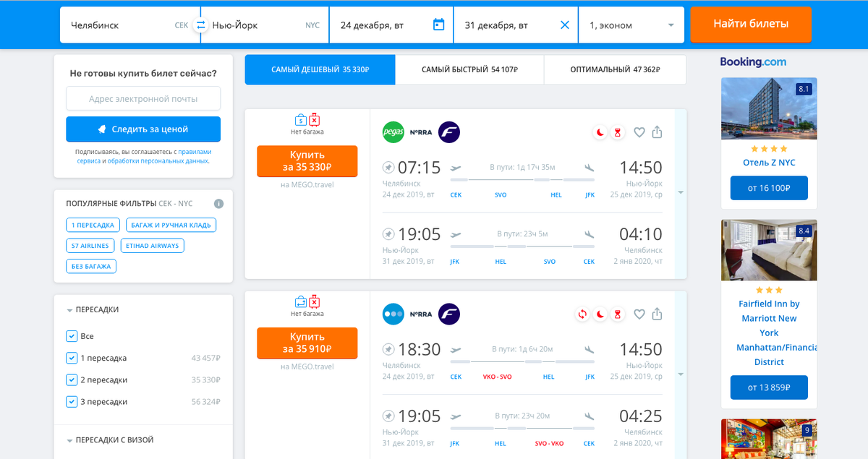Toggle the "3 пересадки" checkbox
Viewport: 868px width, 459px height.
(x=72, y=401)
